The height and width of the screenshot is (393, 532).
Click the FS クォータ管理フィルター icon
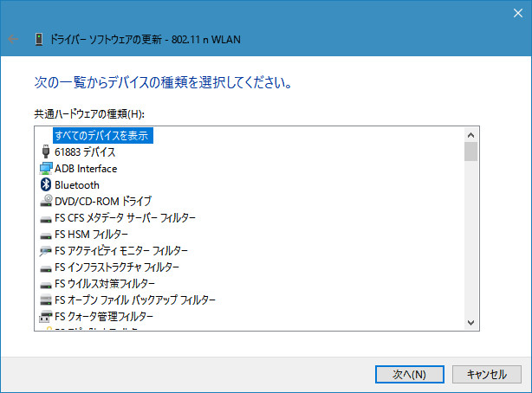click(46, 316)
